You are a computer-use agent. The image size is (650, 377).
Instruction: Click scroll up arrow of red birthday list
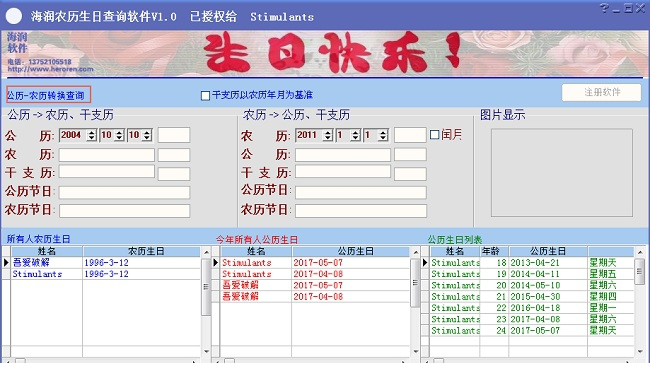coord(415,252)
